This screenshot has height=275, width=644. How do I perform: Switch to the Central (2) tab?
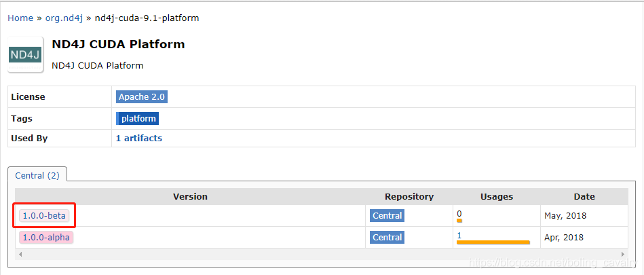point(37,175)
